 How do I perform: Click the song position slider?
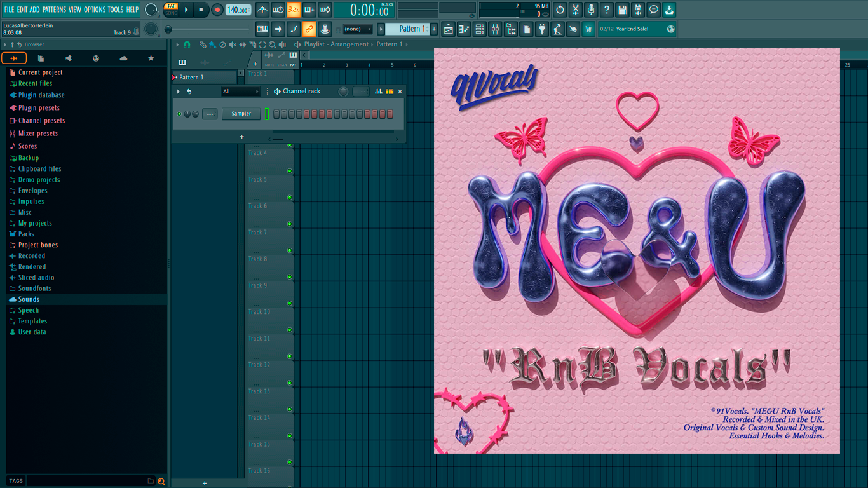(x=208, y=29)
